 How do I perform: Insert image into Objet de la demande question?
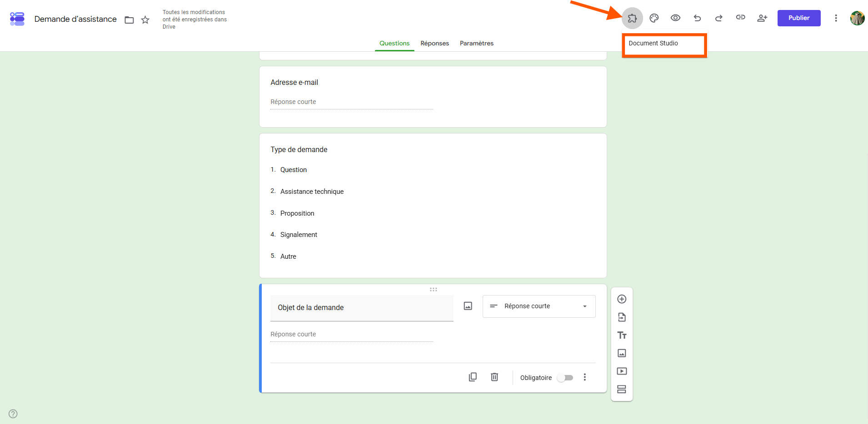(468, 306)
